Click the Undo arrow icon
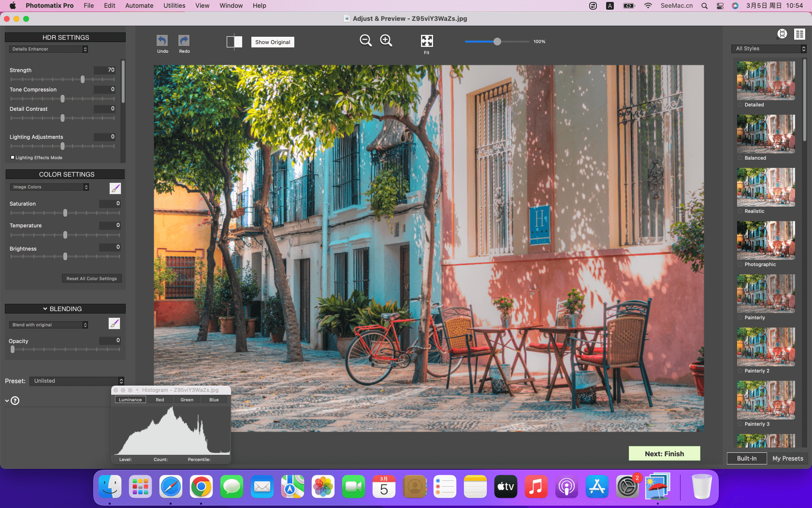The image size is (812, 508). 162,41
